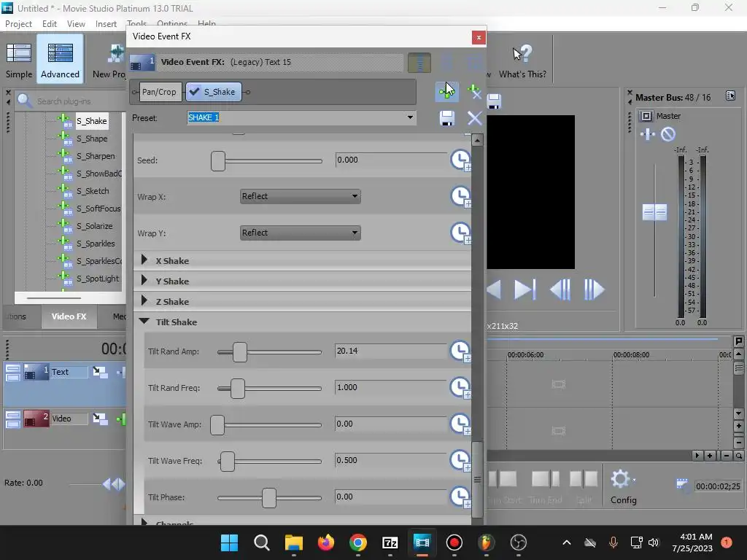Open the View menu
The image size is (747, 560).
[x=76, y=24]
